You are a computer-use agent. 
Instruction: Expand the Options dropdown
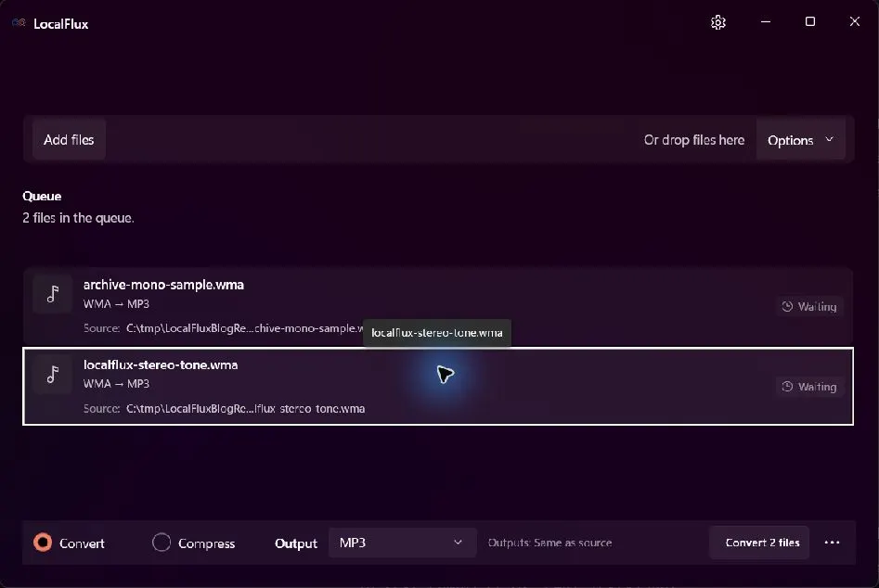[800, 140]
